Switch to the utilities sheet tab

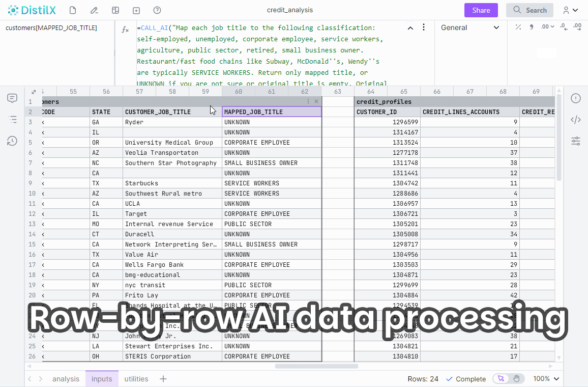tap(136, 379)
